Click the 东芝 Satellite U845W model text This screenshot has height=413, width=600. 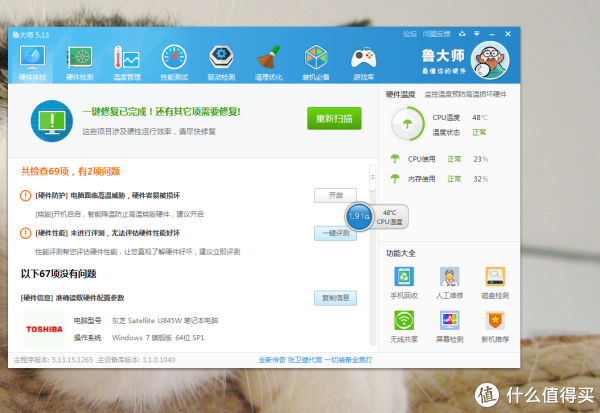165,320
